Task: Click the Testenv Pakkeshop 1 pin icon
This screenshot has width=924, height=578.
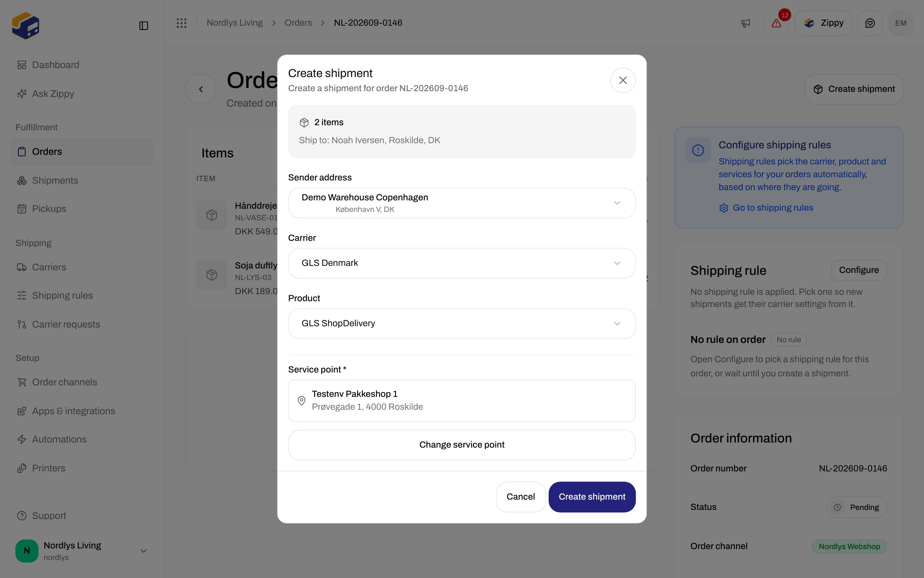Action: (x=301, y=400)
